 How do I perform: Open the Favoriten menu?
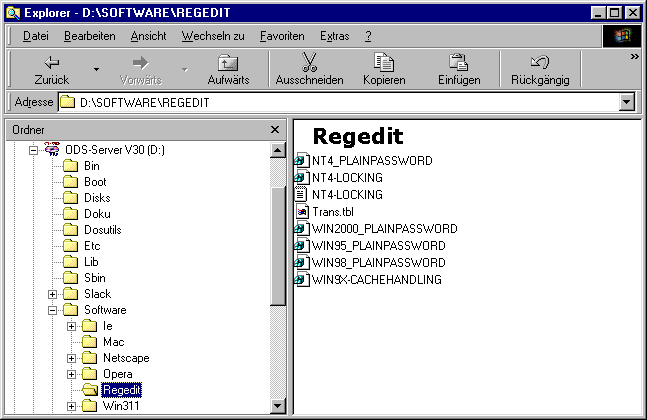coord(282,36)
